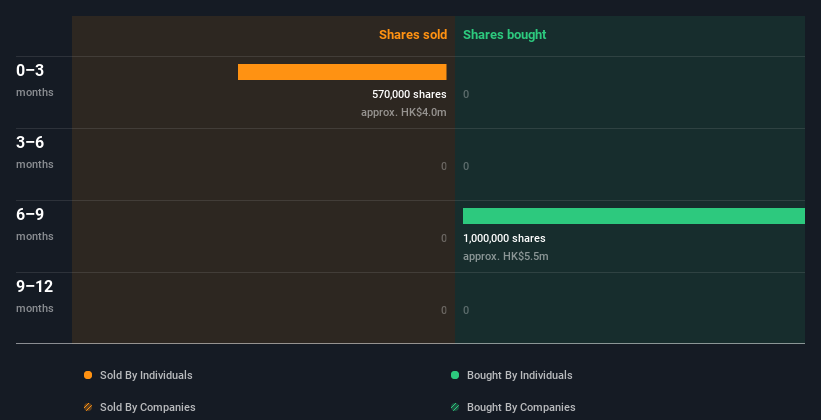Click the approx. HK$4.0m amount text
821x420 pixels.
click(x=403, y=112)
